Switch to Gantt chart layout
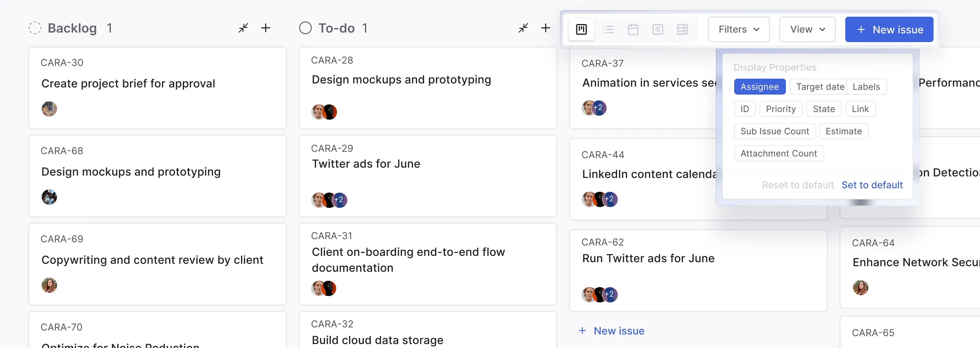 click(x=657, y=29)
